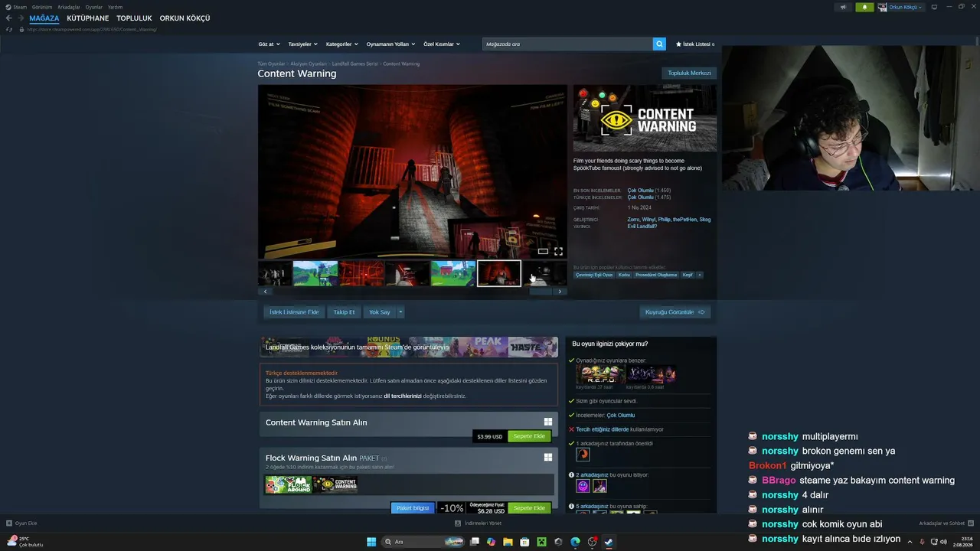980x551 pixels.
Task: Toggle fullscreen on the media viewer
Action: coord(558,251)
